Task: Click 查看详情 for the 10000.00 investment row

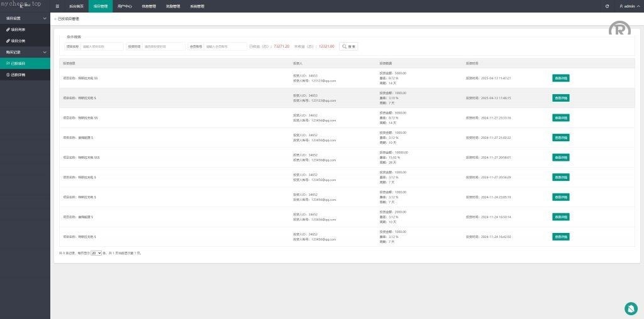Action: point(560,158)
